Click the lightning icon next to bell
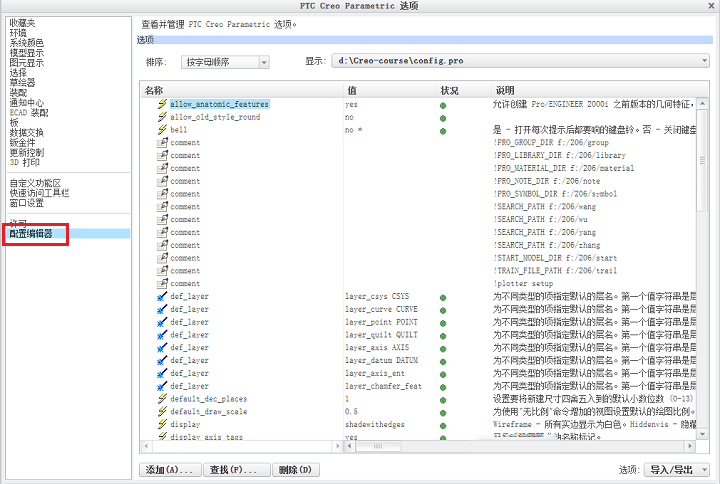The height and width of the screenshot is (484, 720). tap(162, 129)
